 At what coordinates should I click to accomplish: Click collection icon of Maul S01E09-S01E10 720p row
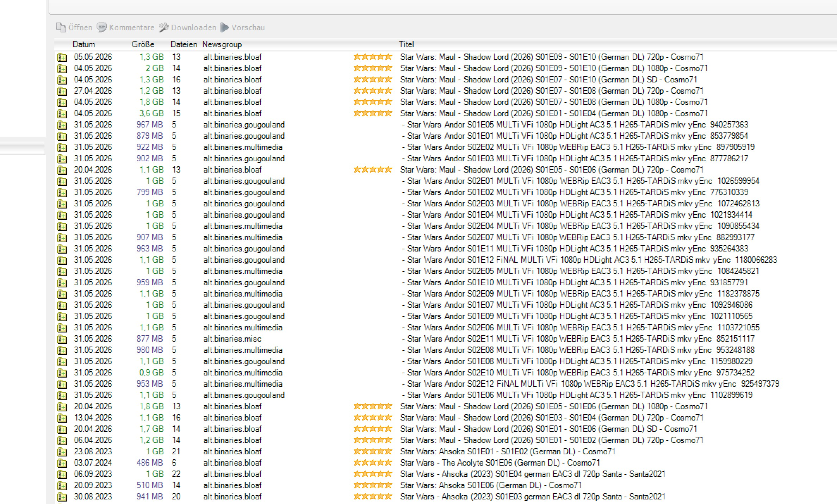point(62,57)
